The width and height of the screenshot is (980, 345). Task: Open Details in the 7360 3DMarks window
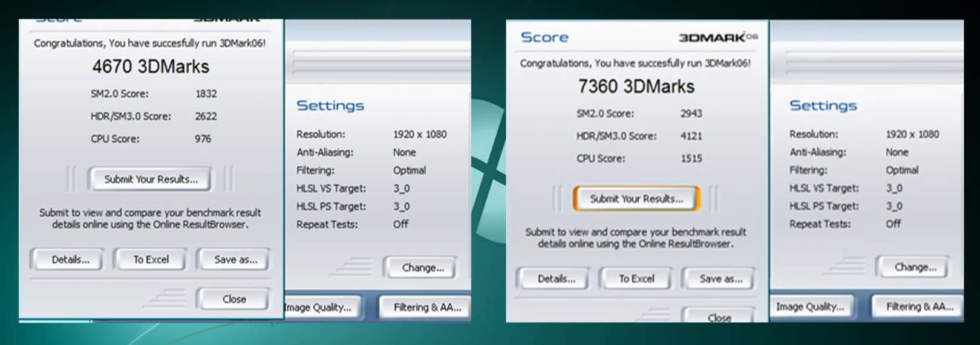pos(554,279)
